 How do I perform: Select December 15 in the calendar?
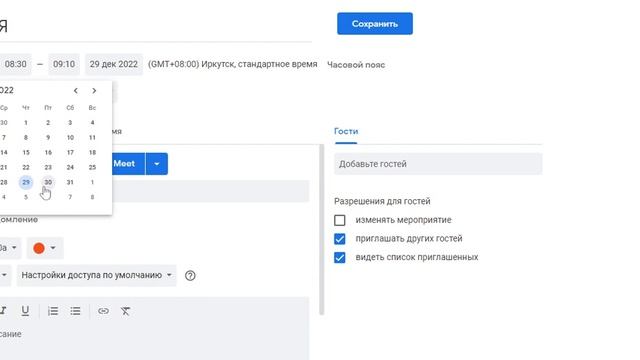tap(26, 152)
